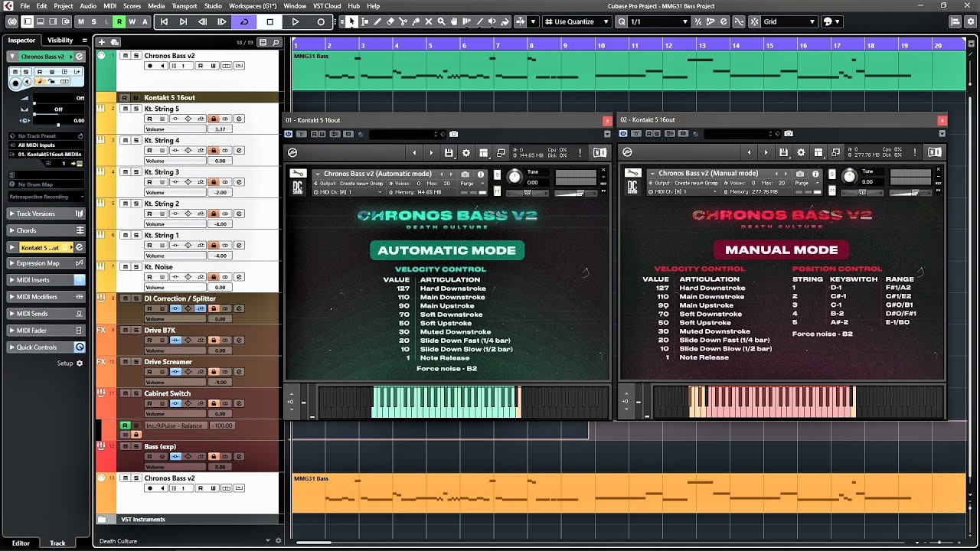
Task: Save instrument in Automatic mode Kontakt window
Action: (x=449, y=153)
